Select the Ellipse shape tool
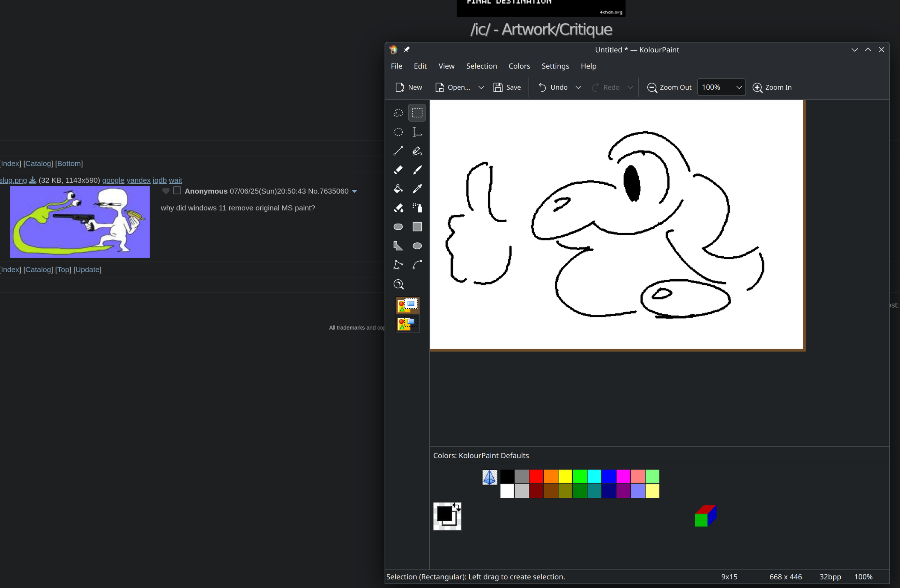This screenshot has height=588, width=900. [x=417, y=246]
